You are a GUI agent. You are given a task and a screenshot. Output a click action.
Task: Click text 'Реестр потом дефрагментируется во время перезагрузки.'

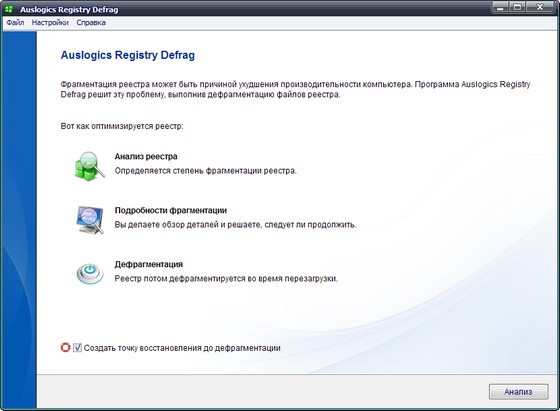click(226, 279)
